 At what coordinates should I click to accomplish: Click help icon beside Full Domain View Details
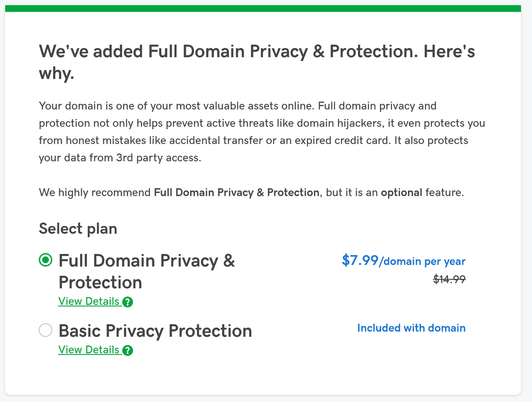point(128,302)
